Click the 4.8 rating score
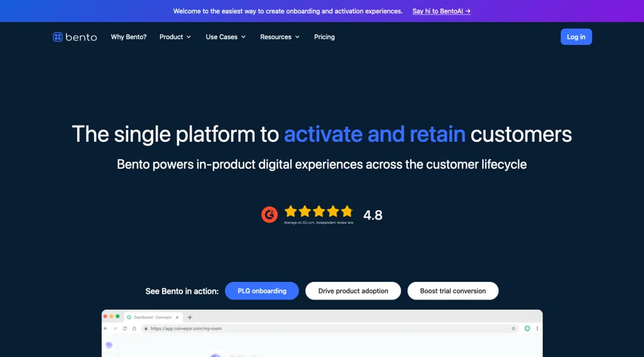Viewport: 644px width, 357px height. click(x=373, y=215)
